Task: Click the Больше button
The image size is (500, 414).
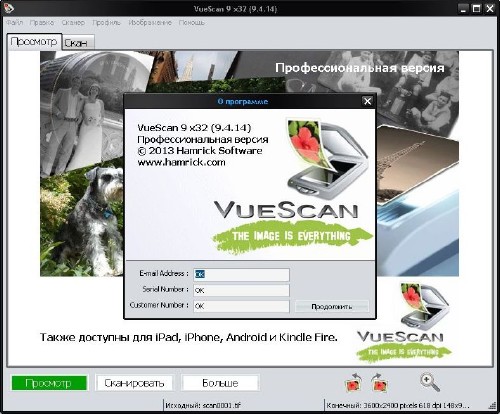Action: (x=220, y=383)
